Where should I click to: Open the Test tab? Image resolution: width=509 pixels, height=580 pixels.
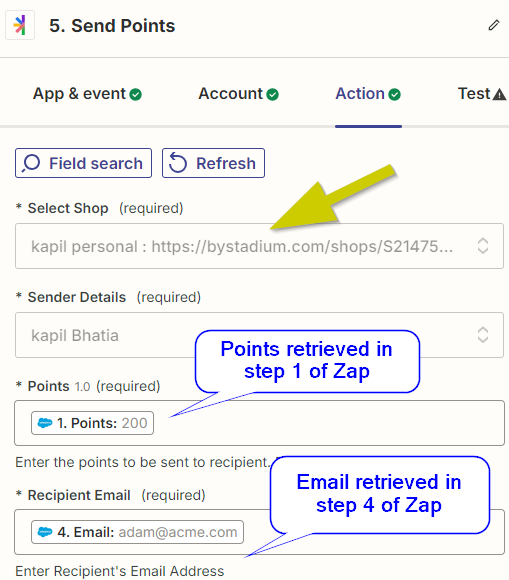click(x=482, y=94)
